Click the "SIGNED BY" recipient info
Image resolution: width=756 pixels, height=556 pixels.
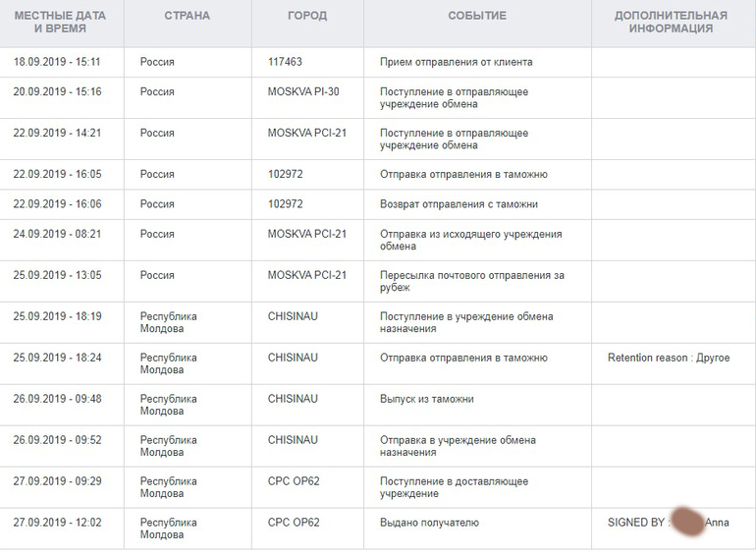[669, 523]
